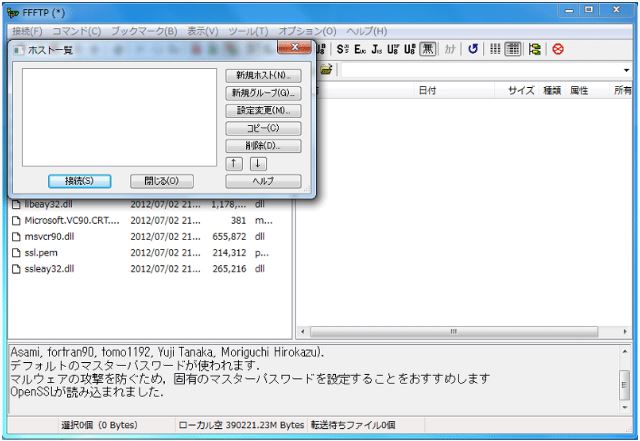
Task: Move host down with down arrow button
Action: [x=258, y=163]
